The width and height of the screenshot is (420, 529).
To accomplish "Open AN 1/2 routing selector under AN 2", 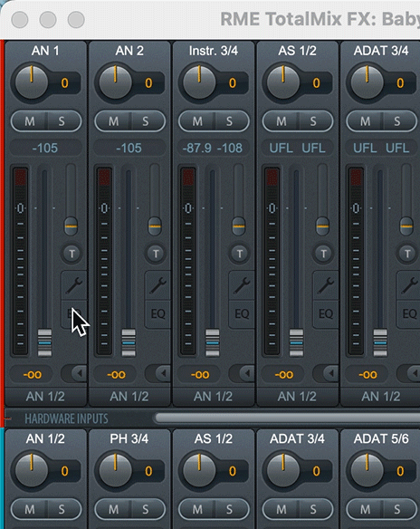I will (x=129, y=397).
